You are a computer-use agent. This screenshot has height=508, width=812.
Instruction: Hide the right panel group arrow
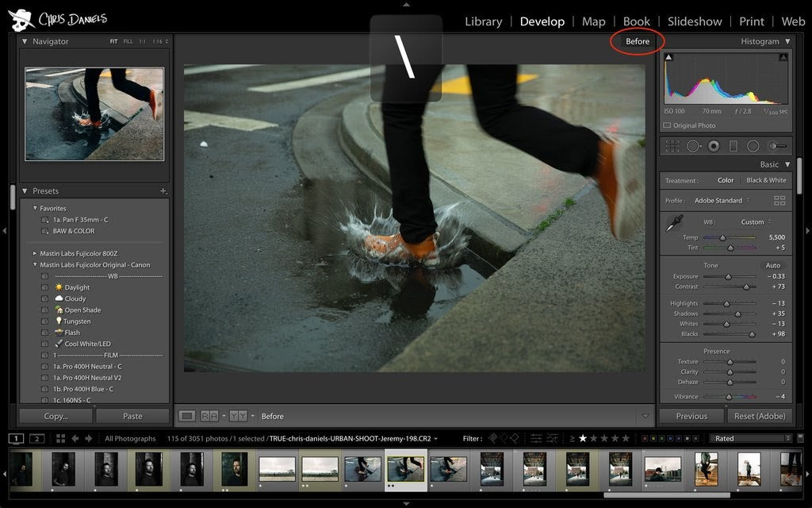click(807, 230)
